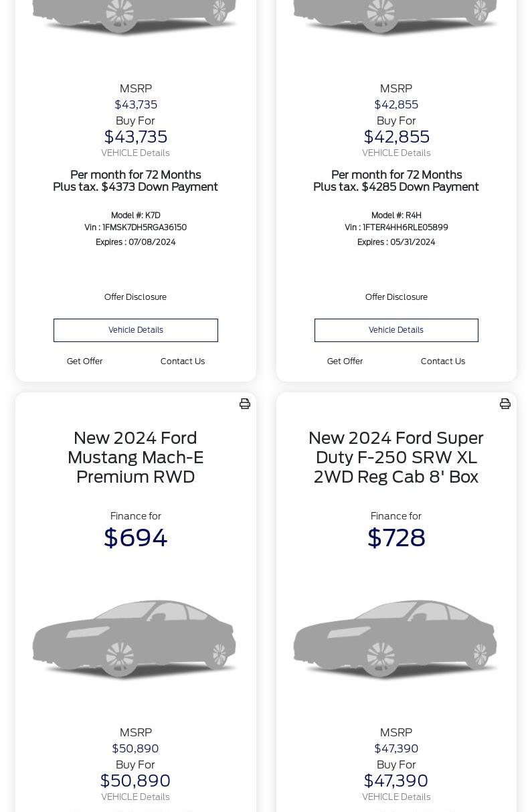Open Vehicle Details button for model R4H
532x812 pixels.
coord(396,330)
